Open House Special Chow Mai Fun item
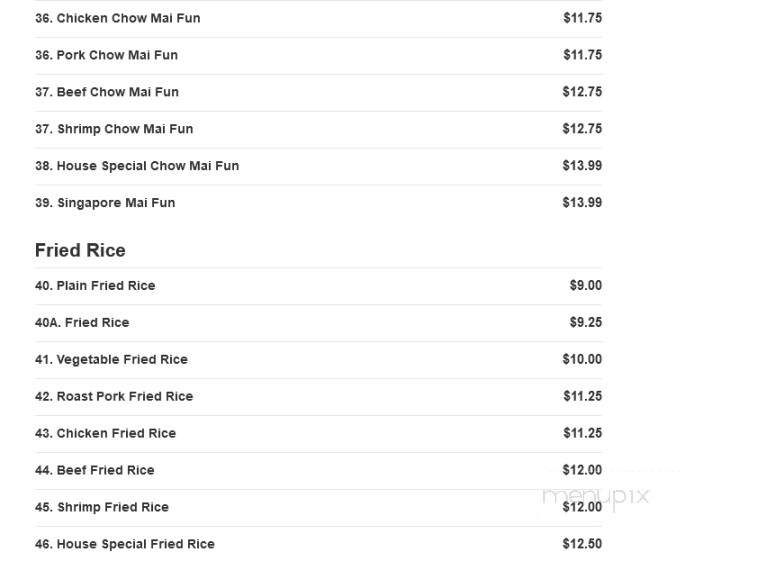 pyautogui.click(x=318, y=166)
